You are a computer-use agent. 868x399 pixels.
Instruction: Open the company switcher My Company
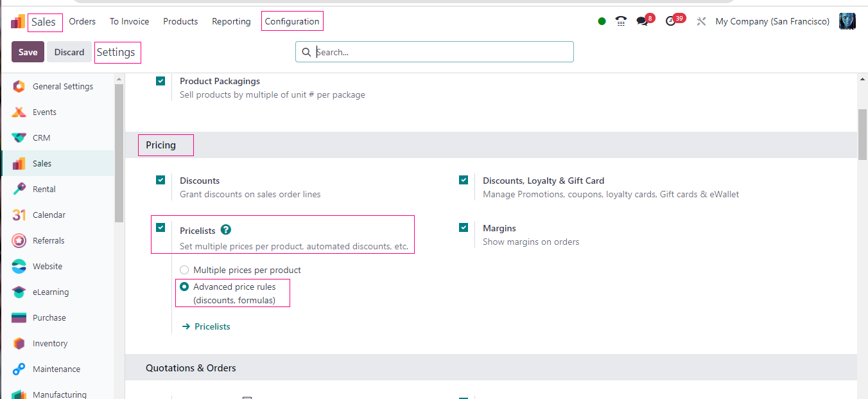772,21
